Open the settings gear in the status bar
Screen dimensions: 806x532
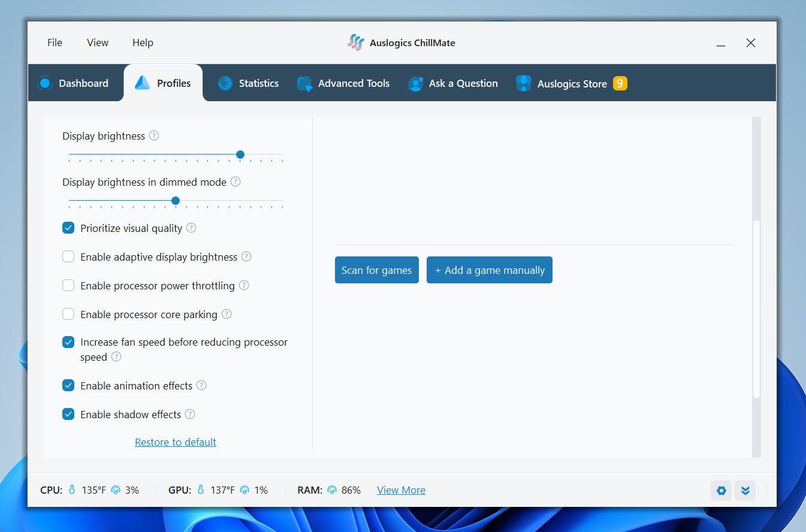(721, 490)
